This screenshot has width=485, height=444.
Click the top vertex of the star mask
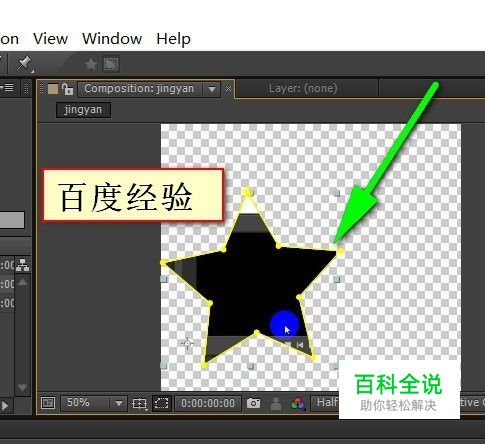[x=247, y=192]
